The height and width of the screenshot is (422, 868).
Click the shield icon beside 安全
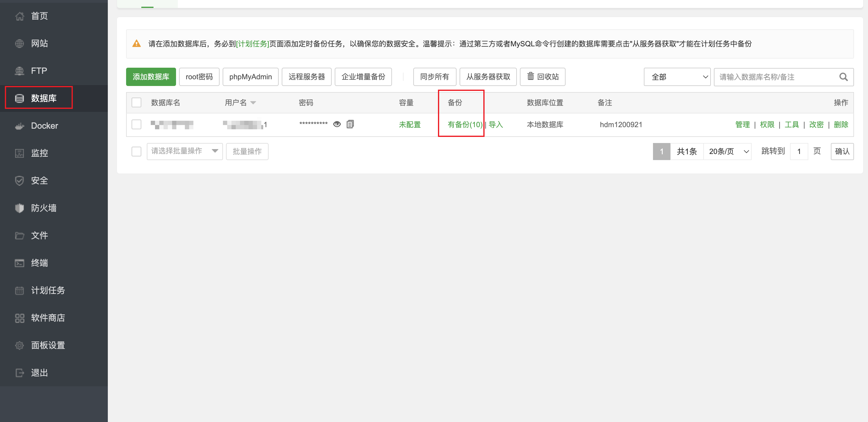19,181
